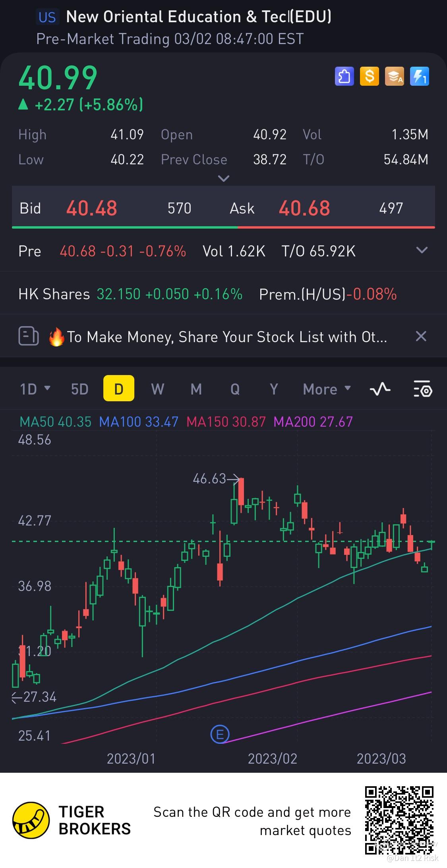This screenshot has height=868, width=447.
Task: Tap the MA50 40.35 indicator label
Action: [x=55, y=421]
